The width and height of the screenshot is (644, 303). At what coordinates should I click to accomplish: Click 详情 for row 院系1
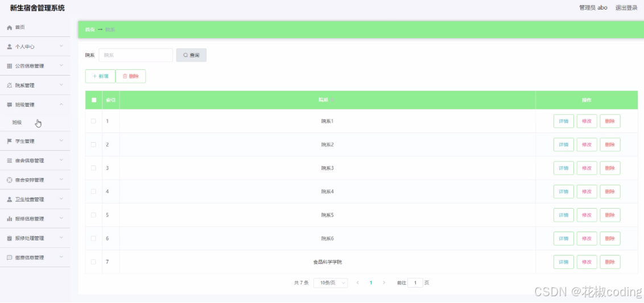(x=564, y=121)
